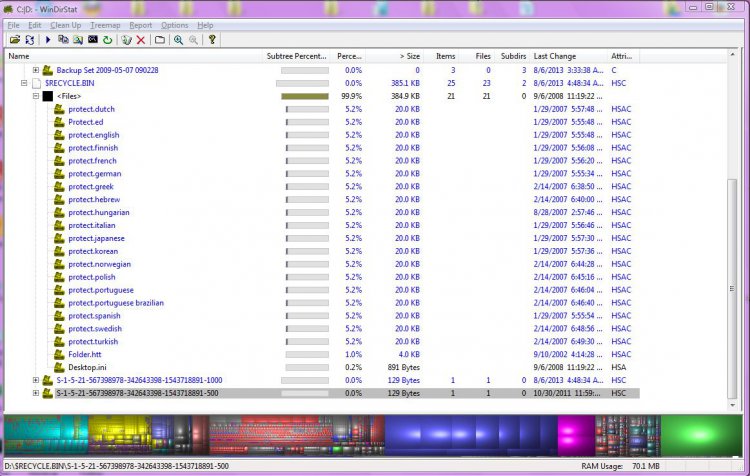Click the Command Prompt Here icon
Viewport: 750px width, 476px height.
point(93,40)
